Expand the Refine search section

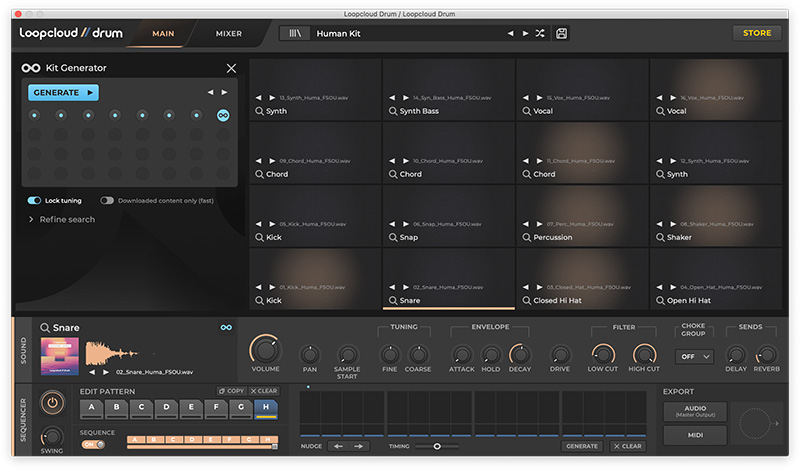point(62,219)
